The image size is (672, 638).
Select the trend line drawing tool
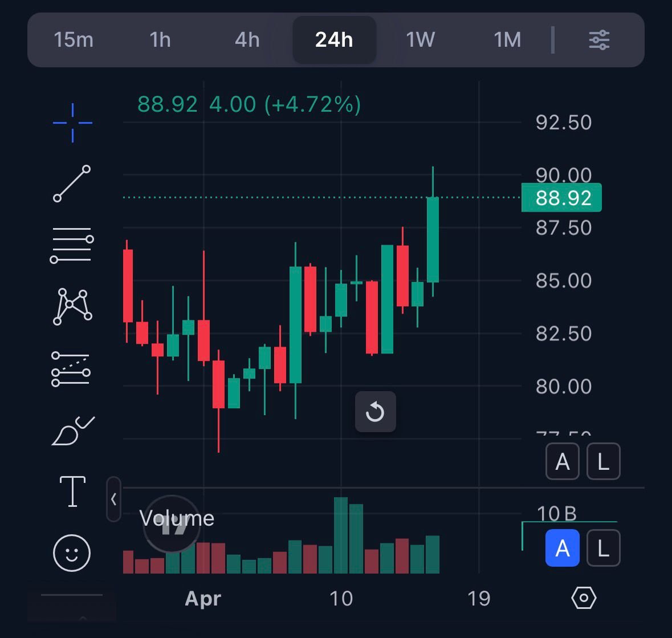coord(72,184)
